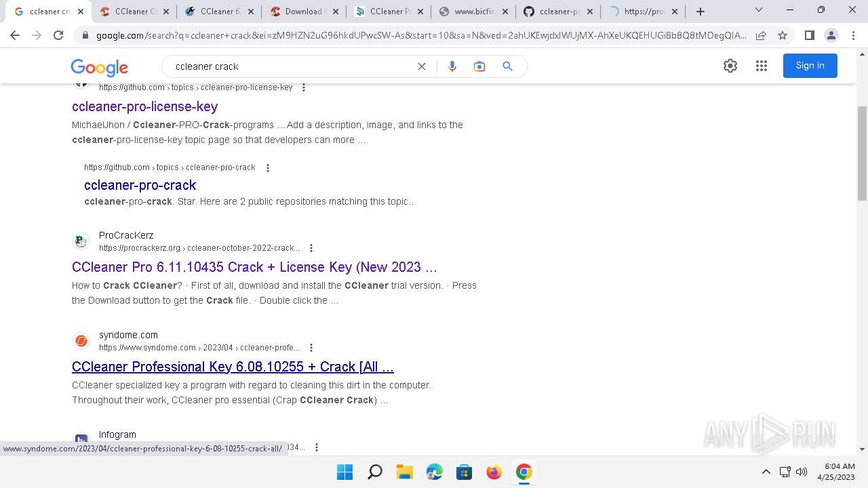Click the ProCracKerz site favicon
Screen dimensions: 868x488
pyautogui.click(x=81, y=241)
